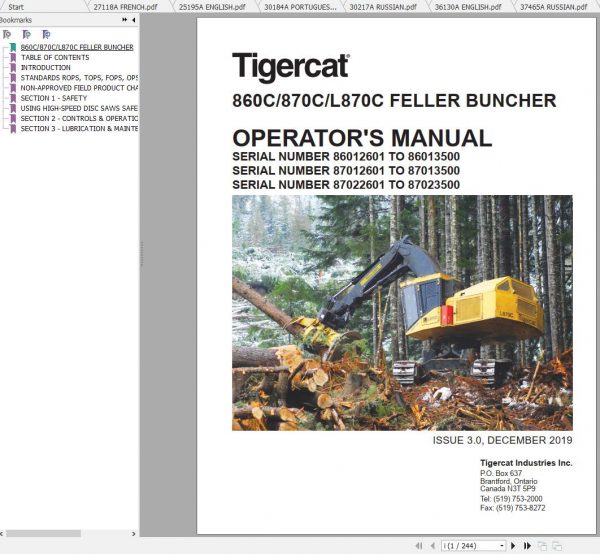Switch to the Start tab
Viewport: 600px width, 554px height.
coord(16,7)
